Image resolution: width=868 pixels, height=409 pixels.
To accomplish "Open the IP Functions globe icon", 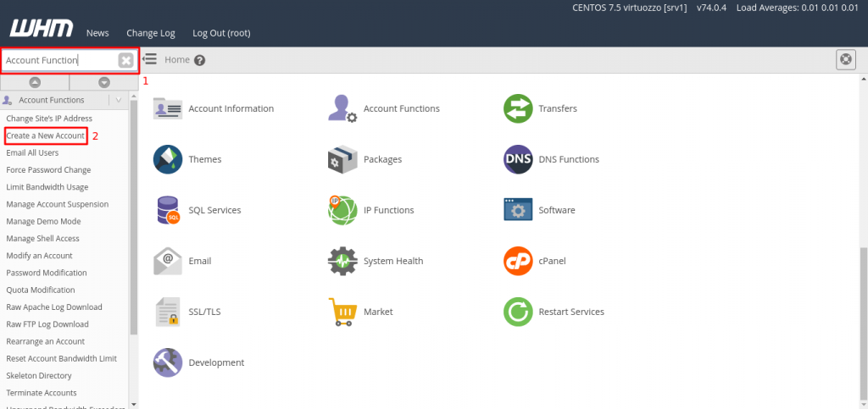I will coord(342,211).
